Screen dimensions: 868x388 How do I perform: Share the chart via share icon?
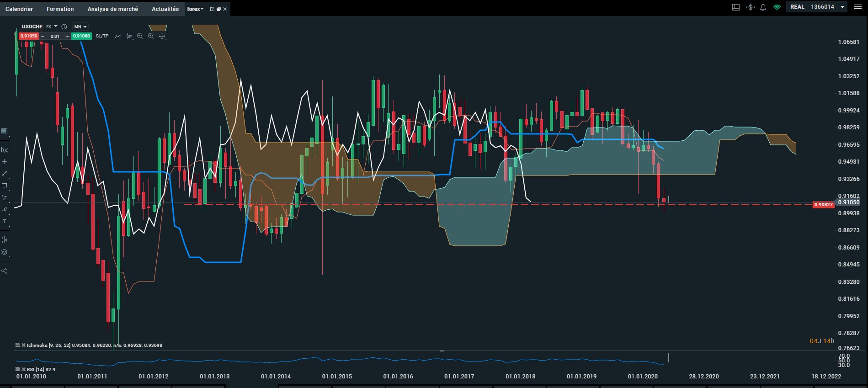5,271
